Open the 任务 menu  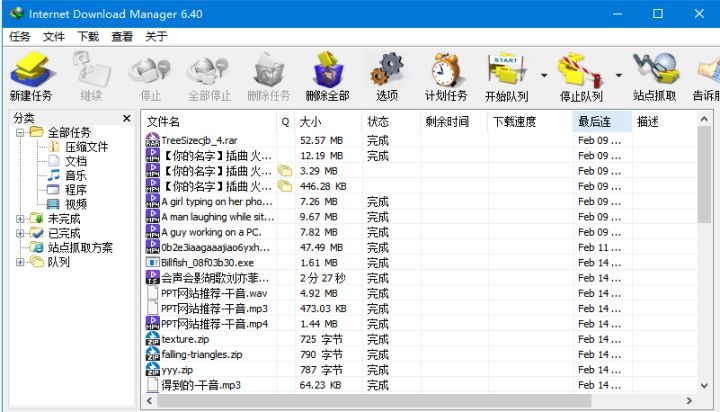(x=19, y=36)
